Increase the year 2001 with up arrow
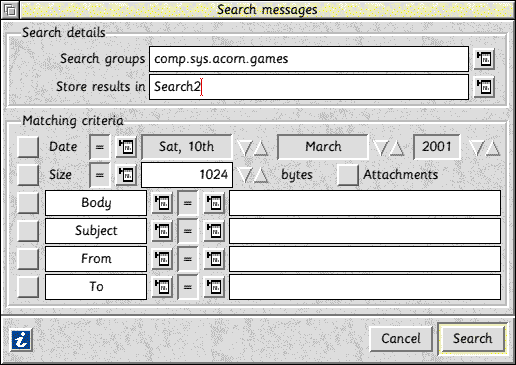 point(493,148)
